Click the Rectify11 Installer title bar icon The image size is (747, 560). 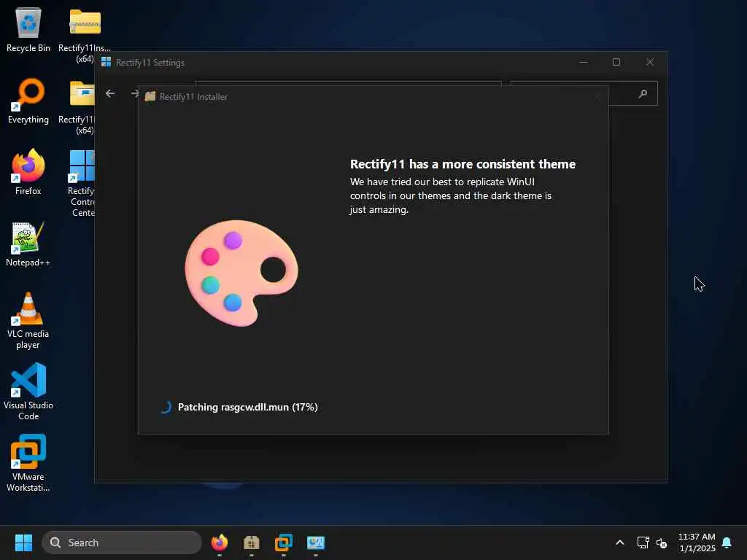[150, 97]
